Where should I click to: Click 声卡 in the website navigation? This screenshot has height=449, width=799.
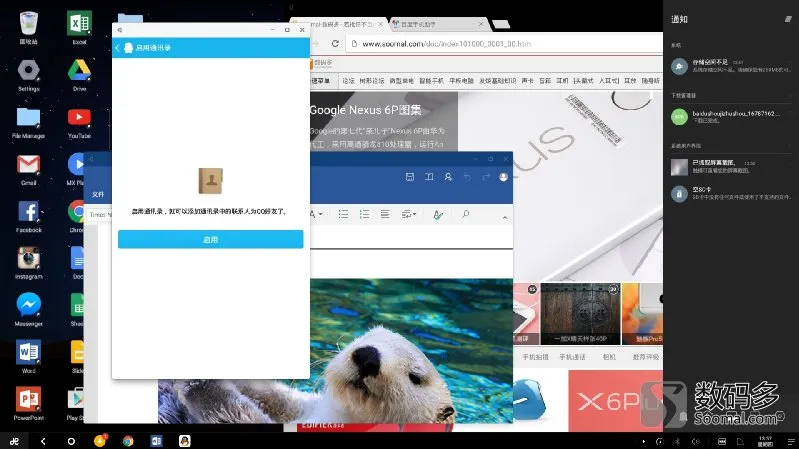pyautogui.click(x=527, y=81)
